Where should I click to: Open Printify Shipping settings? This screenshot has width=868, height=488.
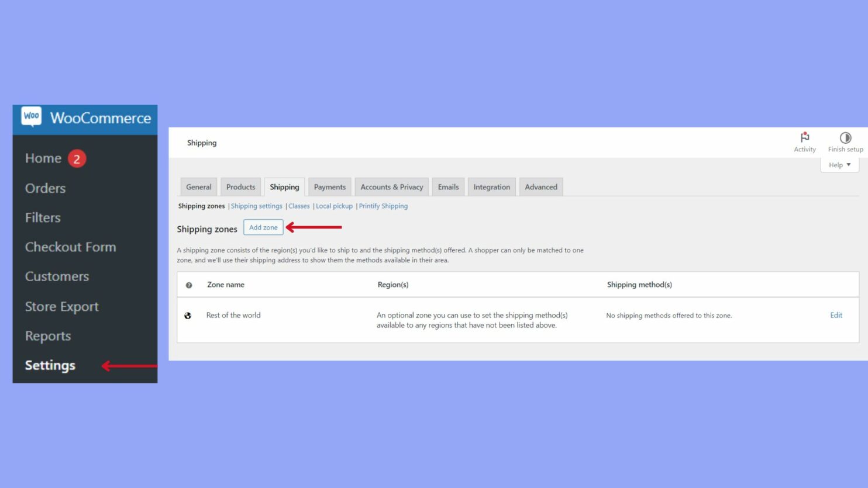click(383, 206)
